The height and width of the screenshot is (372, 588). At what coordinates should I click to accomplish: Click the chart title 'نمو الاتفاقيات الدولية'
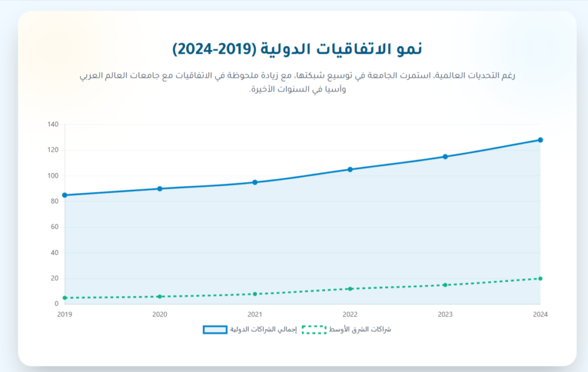[x=297, y=49]
